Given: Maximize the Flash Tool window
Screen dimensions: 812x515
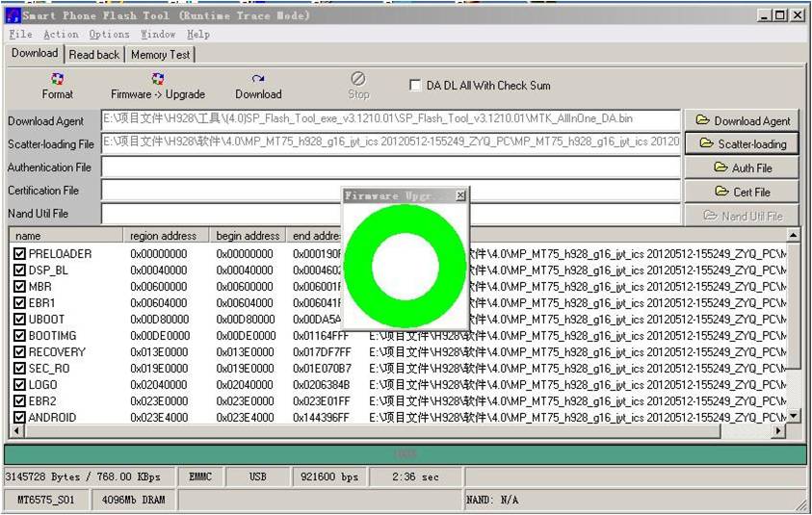Looking at the screenshot, I should point(780,15).
